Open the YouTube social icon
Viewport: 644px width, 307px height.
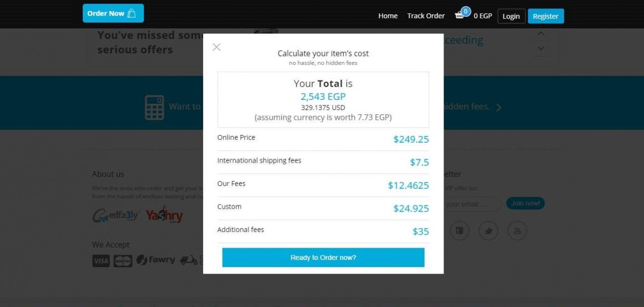point(517,230)
